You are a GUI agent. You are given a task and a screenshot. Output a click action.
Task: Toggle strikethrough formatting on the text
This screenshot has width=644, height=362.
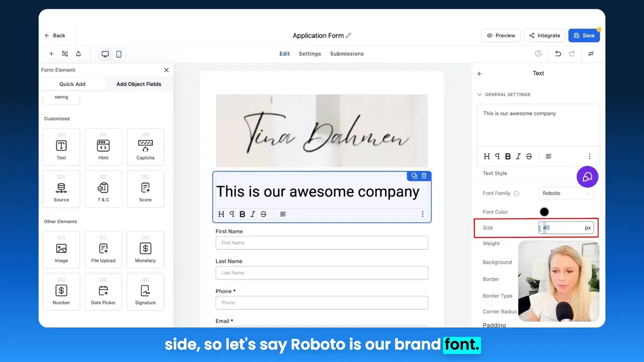click(x=263, y=214)
